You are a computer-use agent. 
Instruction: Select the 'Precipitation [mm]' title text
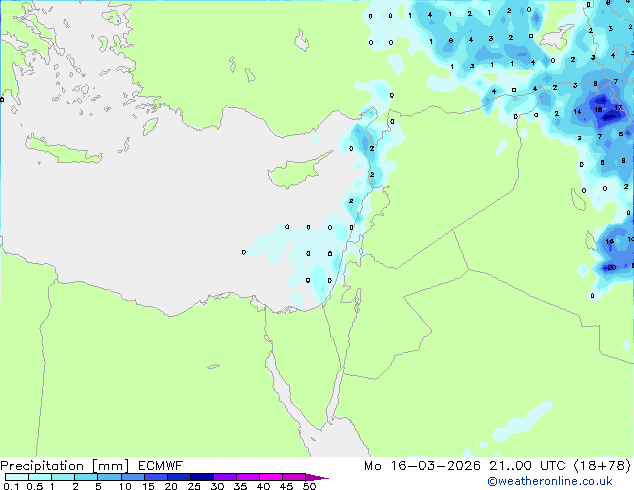65,466
